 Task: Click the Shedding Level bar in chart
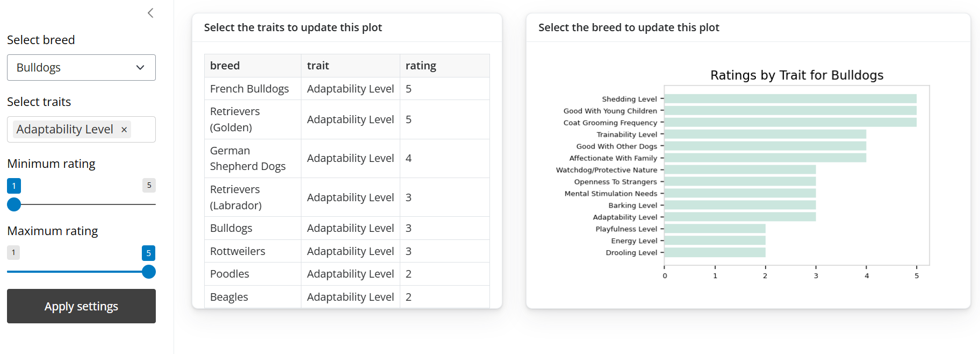point(790,99)
